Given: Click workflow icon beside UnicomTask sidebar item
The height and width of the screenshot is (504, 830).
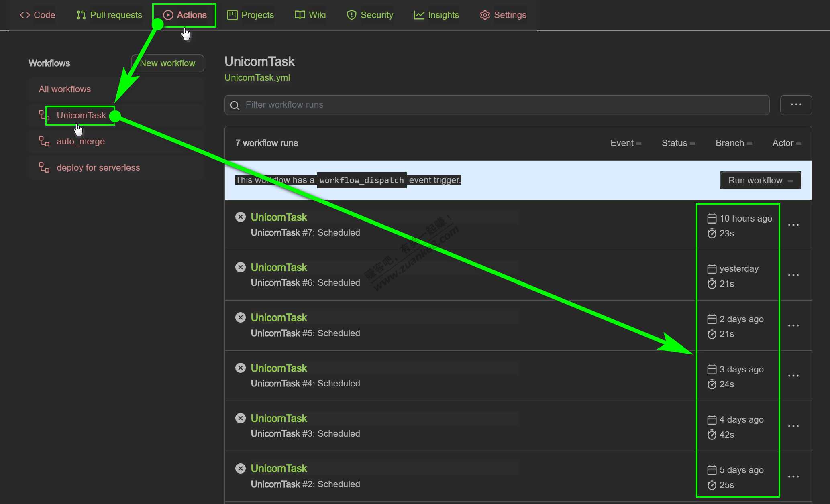Looking at the screenshot, I should click(44, 115).
